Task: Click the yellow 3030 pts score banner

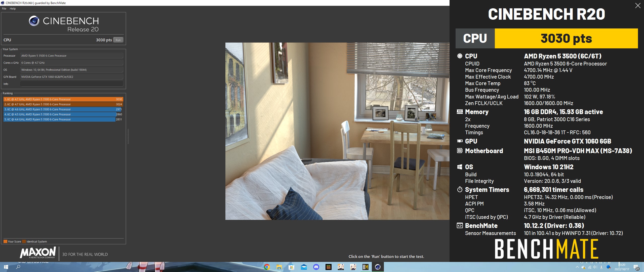Action: coord(566,38)
